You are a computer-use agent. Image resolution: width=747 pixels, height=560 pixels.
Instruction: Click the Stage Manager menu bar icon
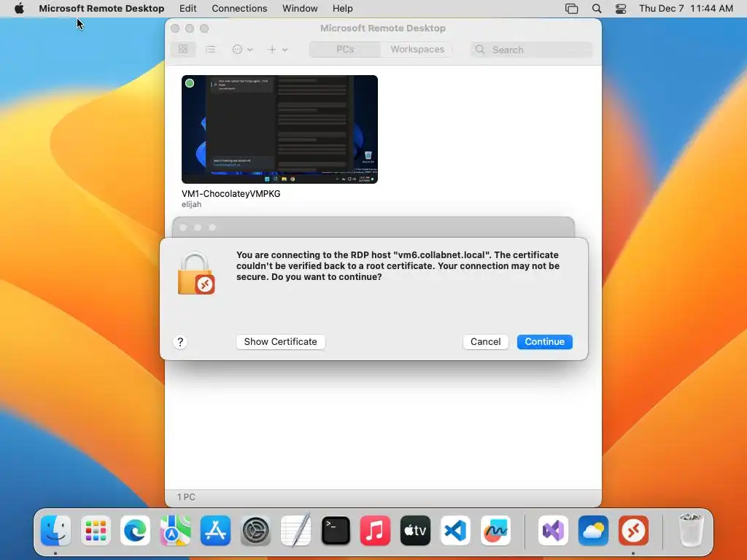tap(571, 9)
